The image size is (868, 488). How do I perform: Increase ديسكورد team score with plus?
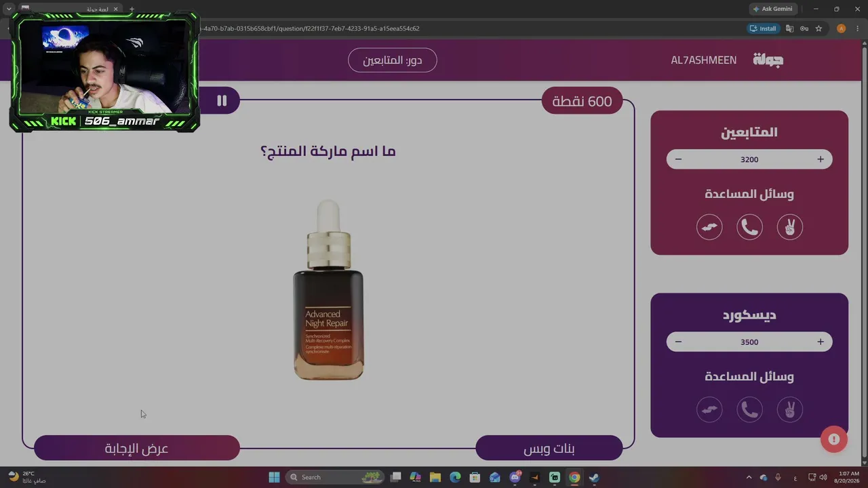coord(820,342)
